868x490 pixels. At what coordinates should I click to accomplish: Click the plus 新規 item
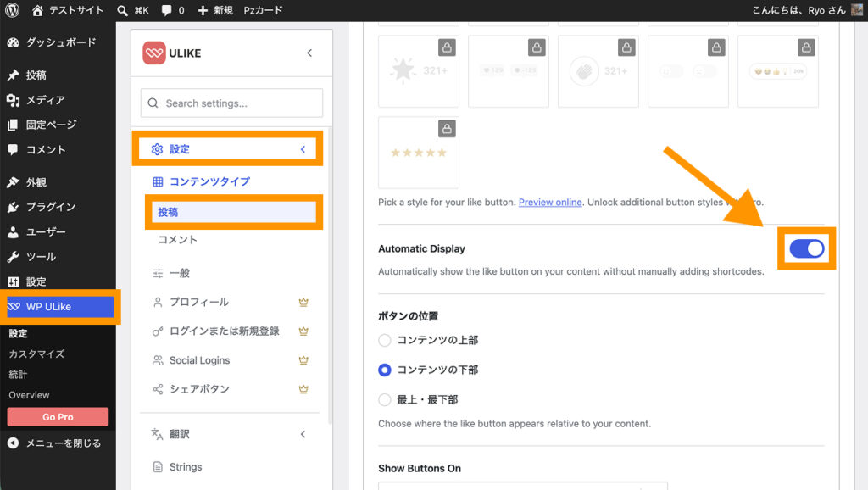215,10
